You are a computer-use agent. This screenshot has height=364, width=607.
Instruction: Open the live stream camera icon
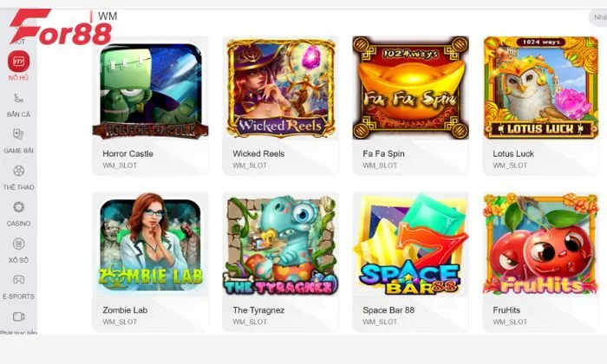[x=18, y=316]
